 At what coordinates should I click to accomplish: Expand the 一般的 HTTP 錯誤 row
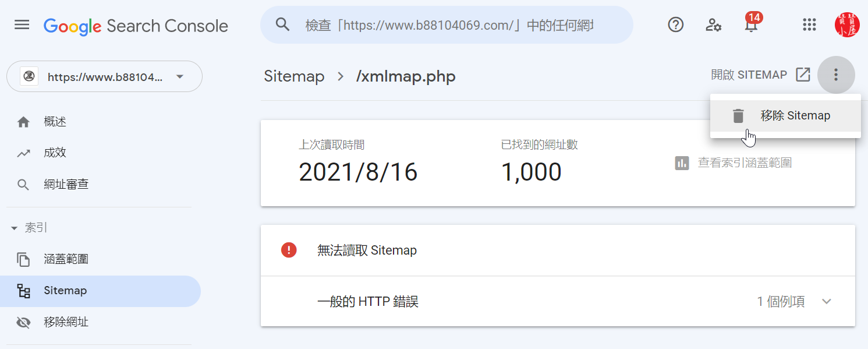[558, 302]
